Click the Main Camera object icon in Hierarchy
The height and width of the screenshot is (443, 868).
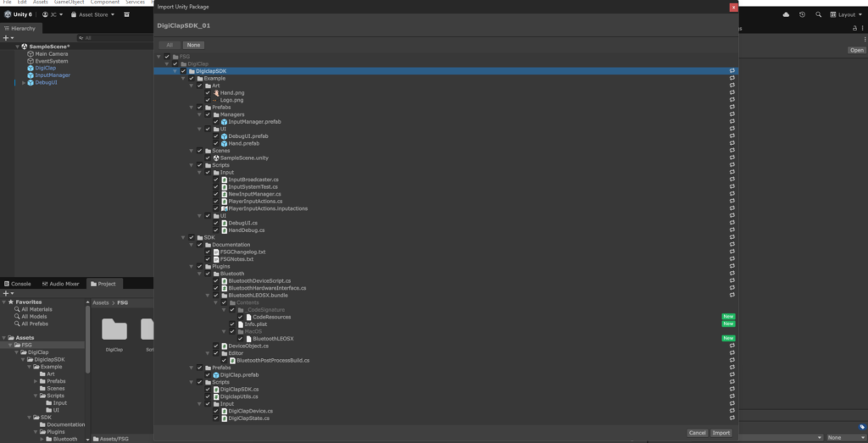pyautogui.click(x=31, y=53)
